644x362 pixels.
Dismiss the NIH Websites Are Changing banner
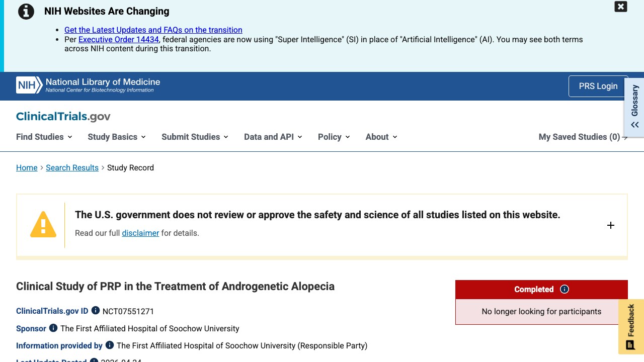click(621, 7)
